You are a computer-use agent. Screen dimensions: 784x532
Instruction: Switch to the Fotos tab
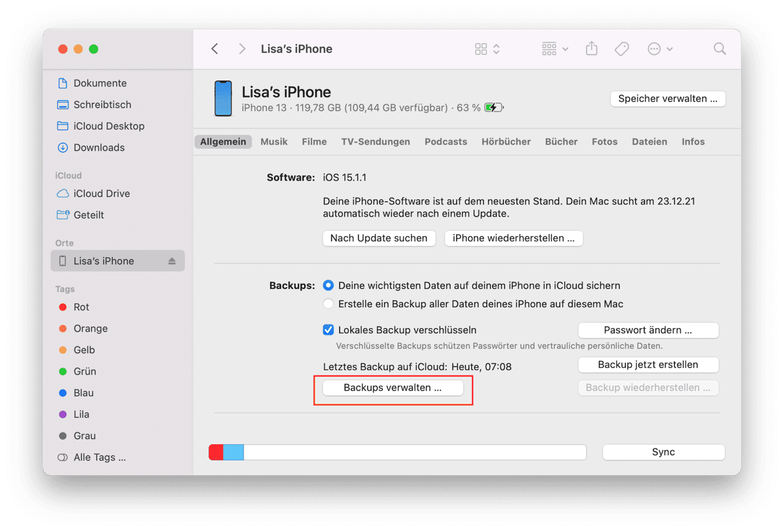605,142
